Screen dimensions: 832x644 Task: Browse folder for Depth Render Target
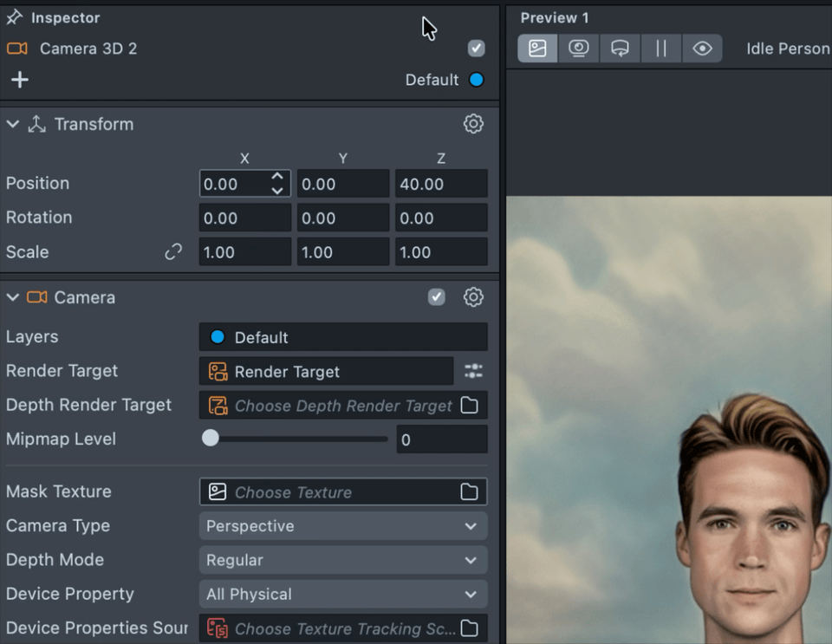click(x=469, y=406)
